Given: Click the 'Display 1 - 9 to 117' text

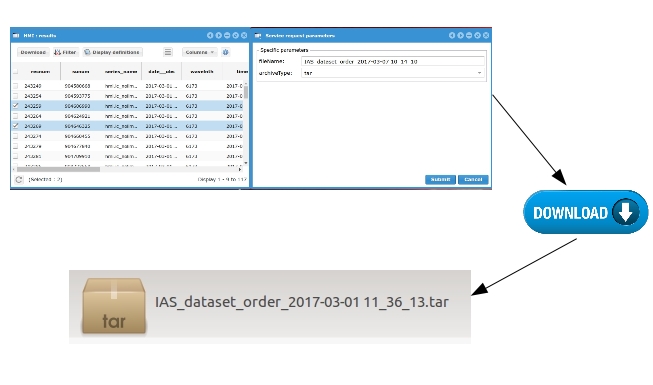Looking at the screenshot, I should (222, 180).
